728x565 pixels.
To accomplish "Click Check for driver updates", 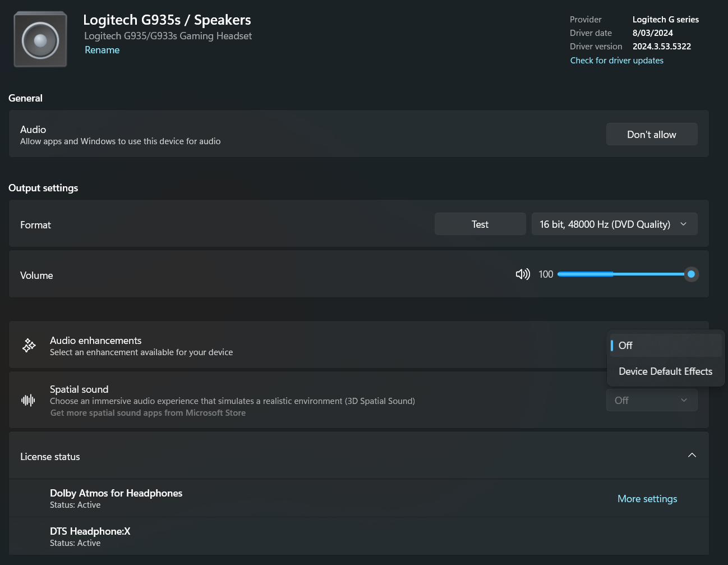I will tap(616, 60).
